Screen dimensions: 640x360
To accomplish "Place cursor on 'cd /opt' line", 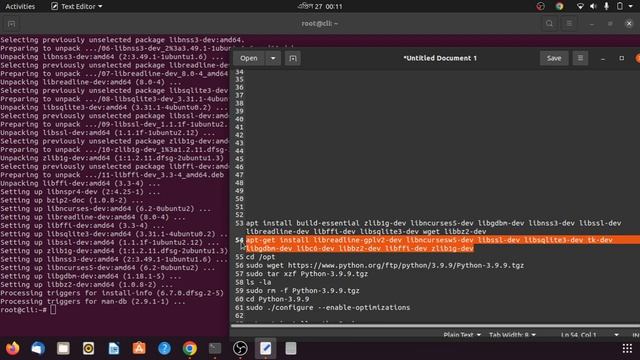I will click(260, 257).
